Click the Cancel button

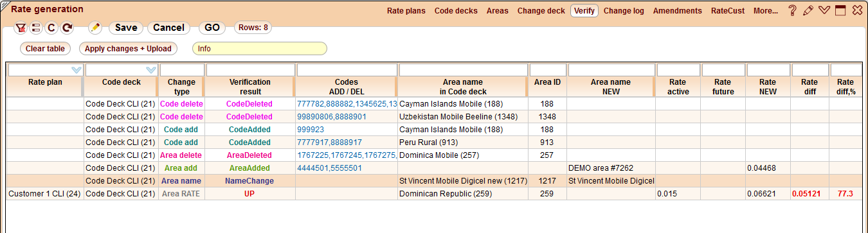[x=169, y=28]
